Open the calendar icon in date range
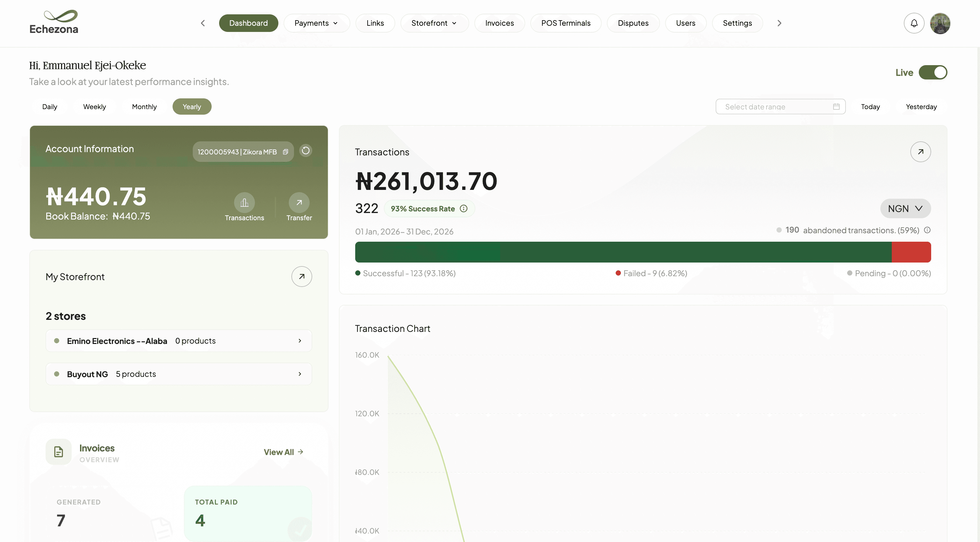The width and height of the screenshot is (980, 542). [836, 107]
